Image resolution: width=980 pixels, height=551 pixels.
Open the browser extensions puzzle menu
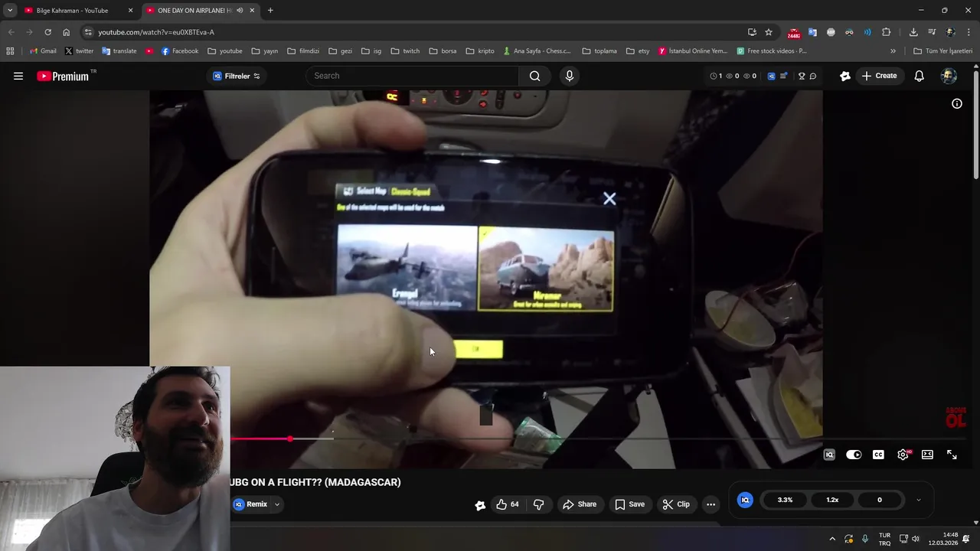point(887,32)
